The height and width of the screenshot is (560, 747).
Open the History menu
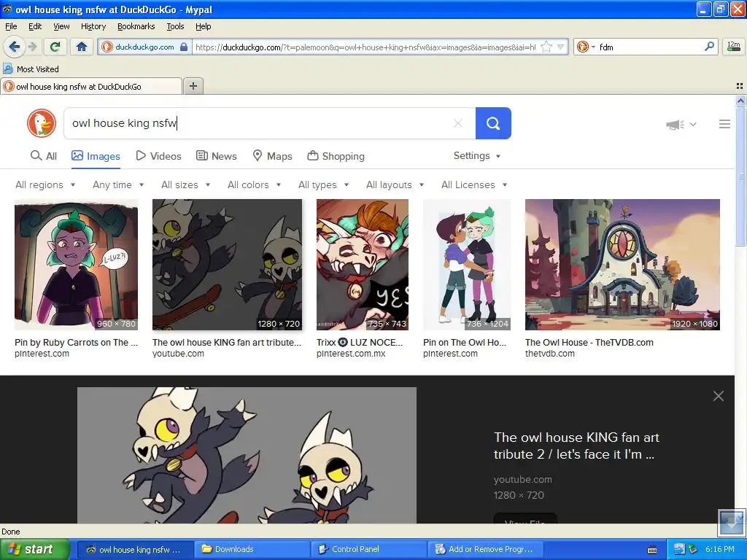[93, 26]
